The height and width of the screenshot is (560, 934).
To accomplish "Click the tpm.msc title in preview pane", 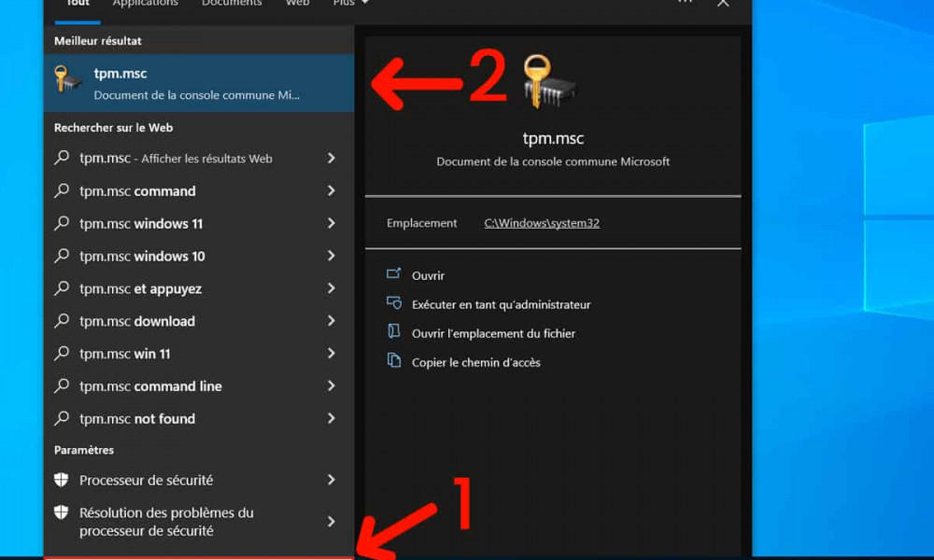I will pos(553,138).
